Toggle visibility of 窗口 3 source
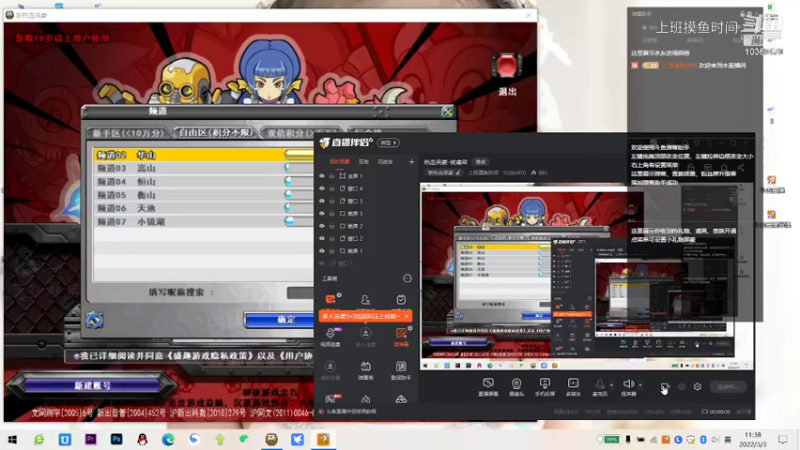Screen dimensions: 800x450 pyautogui.click(x=321, y=201)
